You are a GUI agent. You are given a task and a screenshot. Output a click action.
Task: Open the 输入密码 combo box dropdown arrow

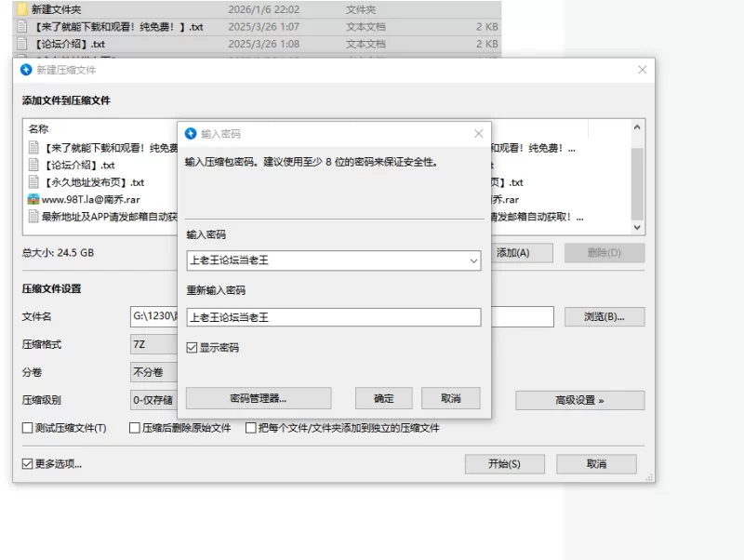[473, 260]
